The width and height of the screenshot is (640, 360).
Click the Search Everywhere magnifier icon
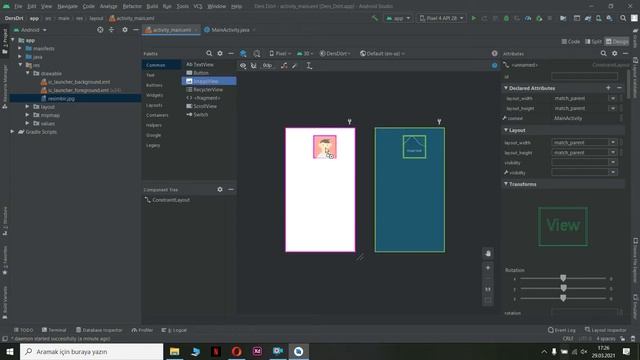pos(623,18)
